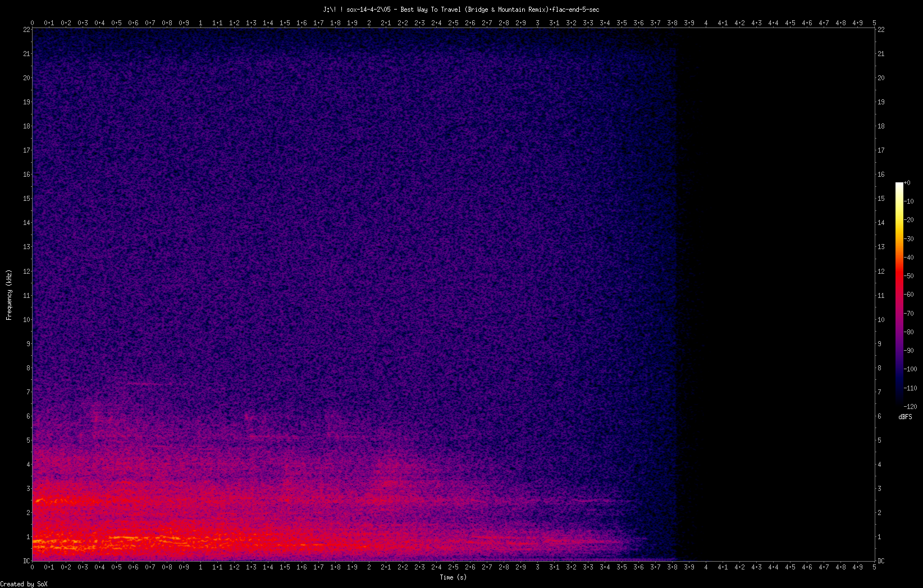This screenshot has height=588, width=923.
Task: Click 'DC' on the right frequency axis
Action: tap(881, 561)
